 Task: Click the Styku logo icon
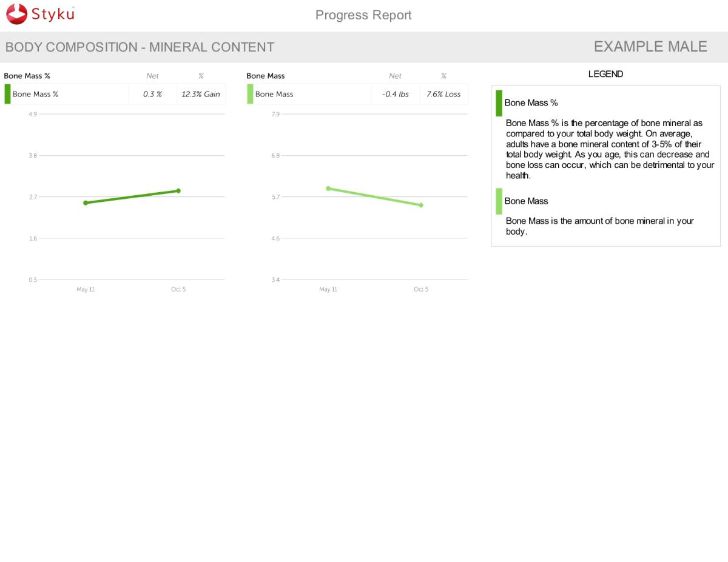(17, 14)
